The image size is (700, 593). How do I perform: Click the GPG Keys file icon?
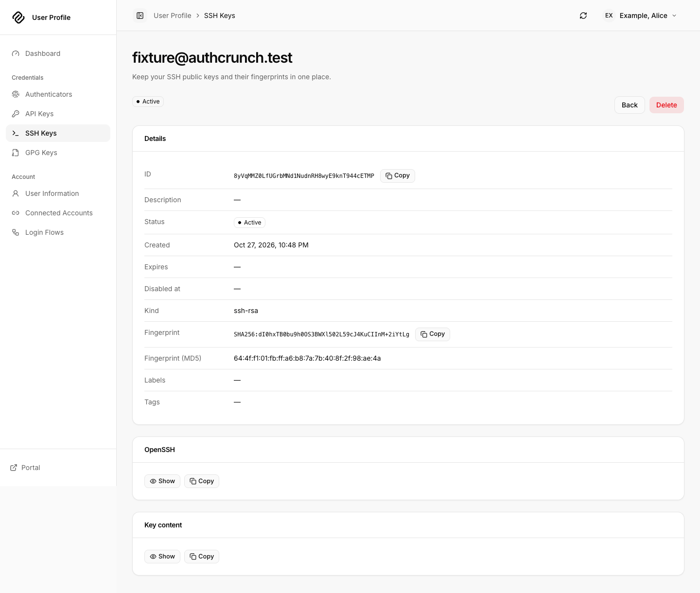coord(16,153)
